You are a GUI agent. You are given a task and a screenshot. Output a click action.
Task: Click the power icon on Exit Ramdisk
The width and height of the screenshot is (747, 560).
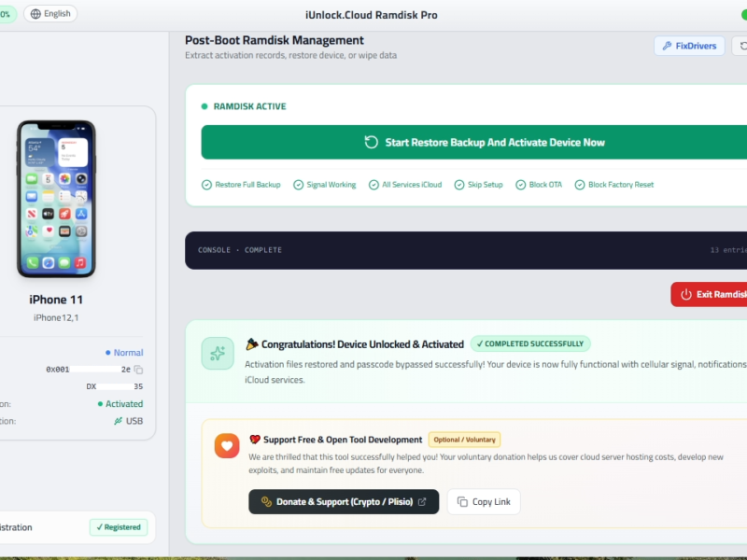tap(686, 294)
